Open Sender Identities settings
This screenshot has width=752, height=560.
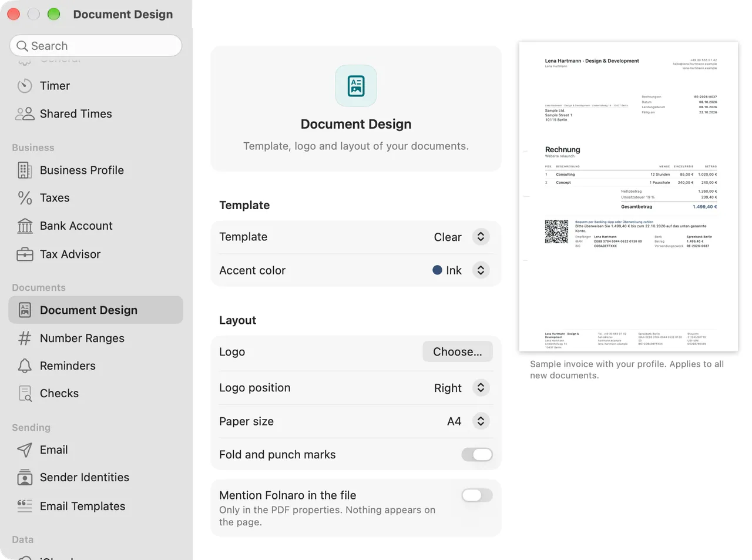96,478
